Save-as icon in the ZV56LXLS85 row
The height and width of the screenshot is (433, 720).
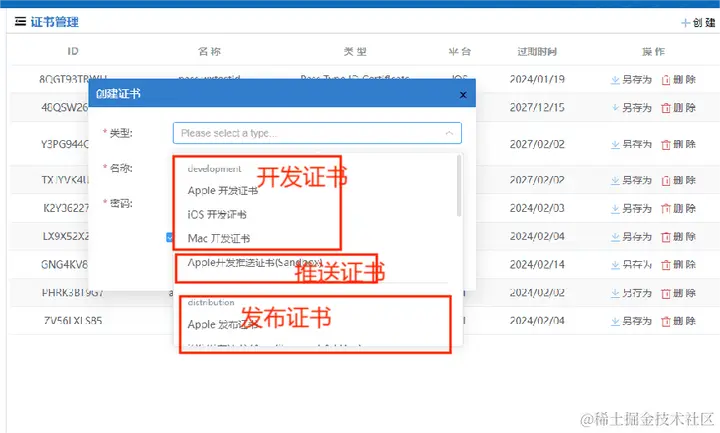615,321
